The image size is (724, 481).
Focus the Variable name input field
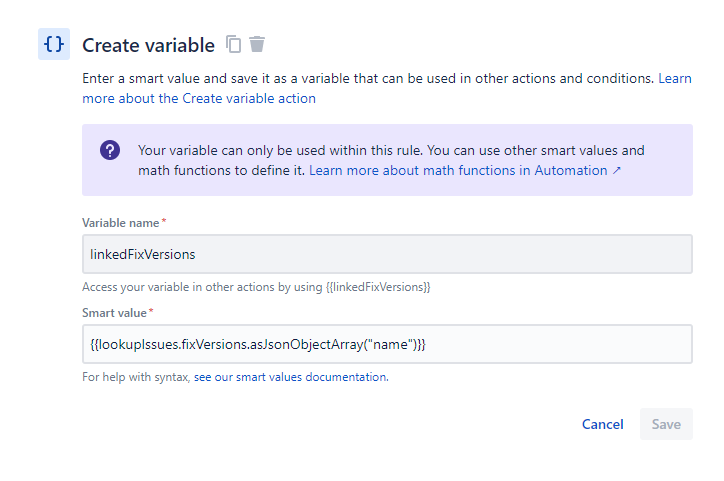(387, 254)
